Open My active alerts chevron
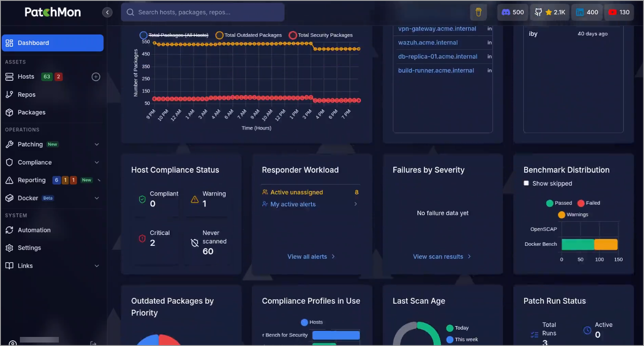This screenshot has height=346, width=644. (x=356, y=204)
